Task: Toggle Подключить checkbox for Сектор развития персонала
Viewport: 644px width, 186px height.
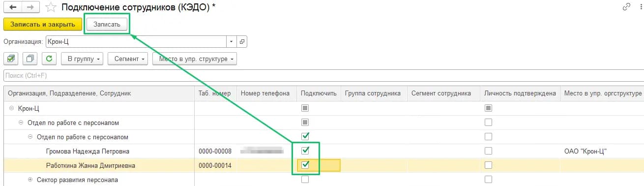Action: pyautogui.click(x=305, y=180)
